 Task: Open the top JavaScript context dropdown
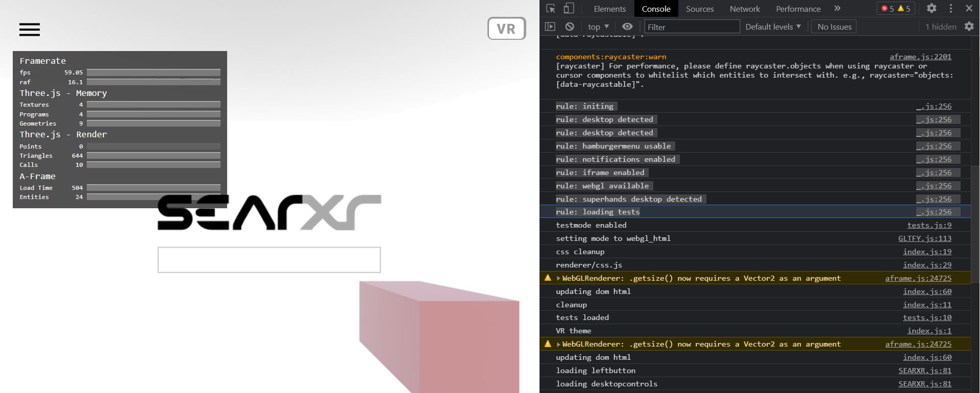pos(598,27)
